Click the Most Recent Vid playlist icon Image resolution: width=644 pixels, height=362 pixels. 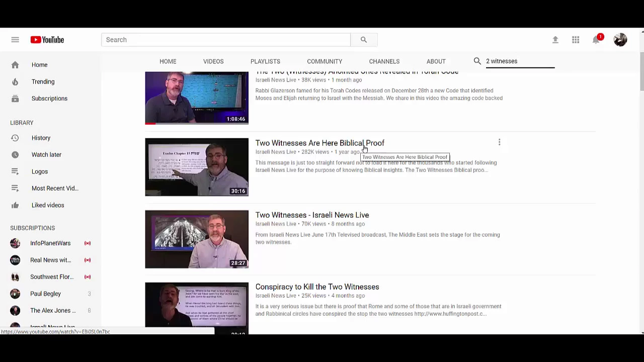pos(15,189)
